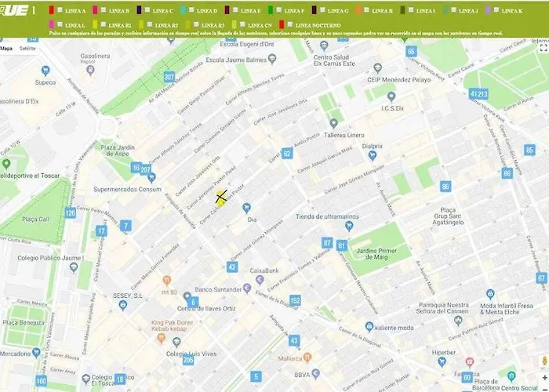Toggle the LINEA C checkbox

(147, 10)
